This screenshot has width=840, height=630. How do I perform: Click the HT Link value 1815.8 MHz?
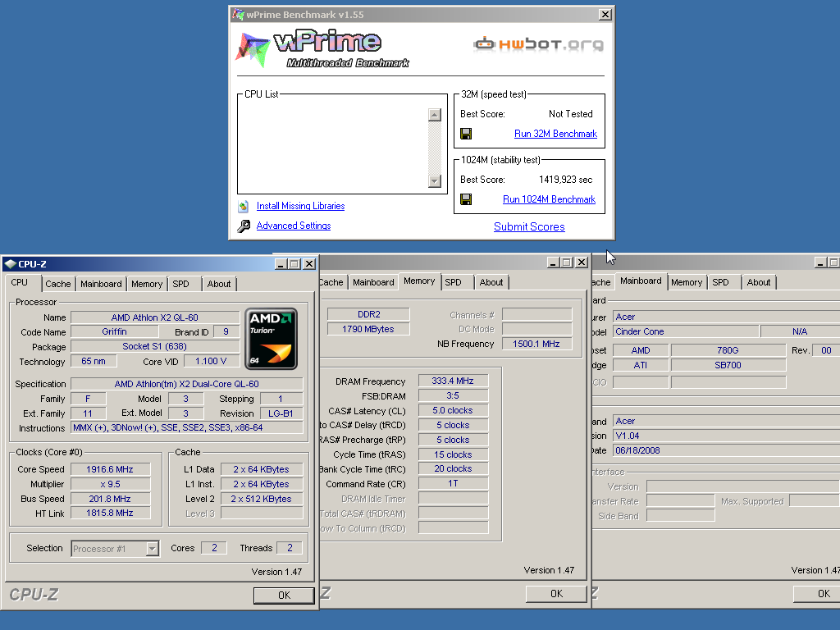tap(110, 514)
